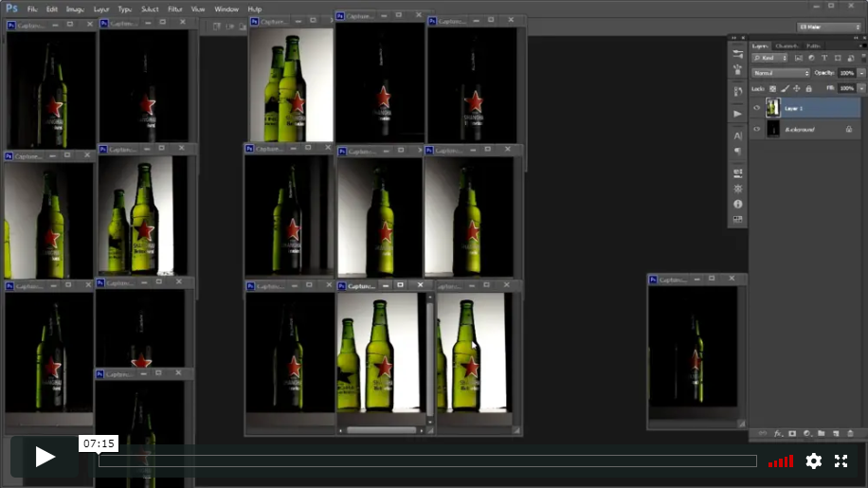The image size is (868, 488).
Task: Open the Actions panel play icon
Action: (738, 114)
